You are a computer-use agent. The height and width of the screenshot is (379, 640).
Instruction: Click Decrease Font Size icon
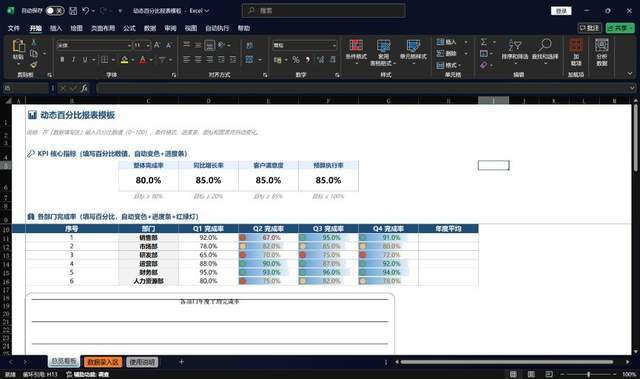170,45
